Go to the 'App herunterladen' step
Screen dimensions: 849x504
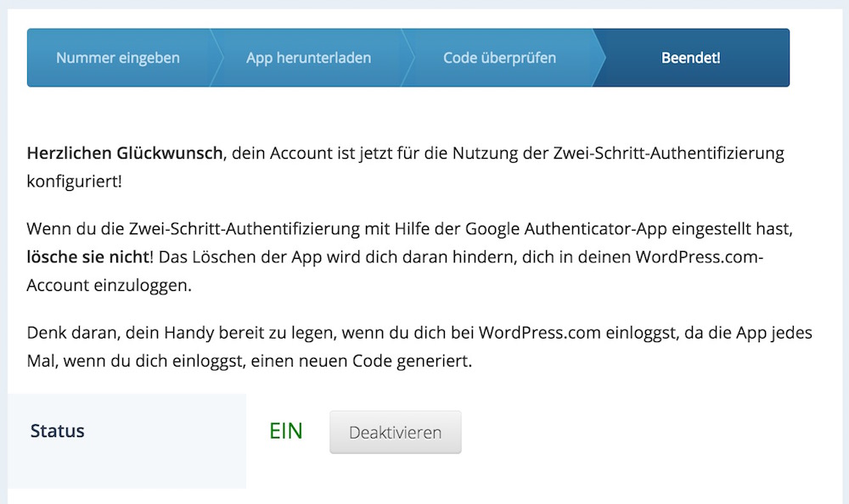(x=309, y=58)
